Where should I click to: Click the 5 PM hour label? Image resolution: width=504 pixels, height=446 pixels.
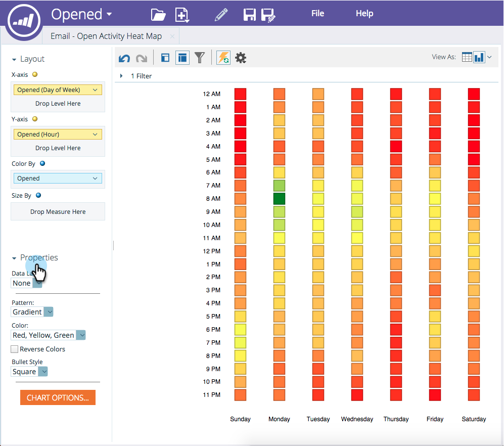(x=213, y=317)
